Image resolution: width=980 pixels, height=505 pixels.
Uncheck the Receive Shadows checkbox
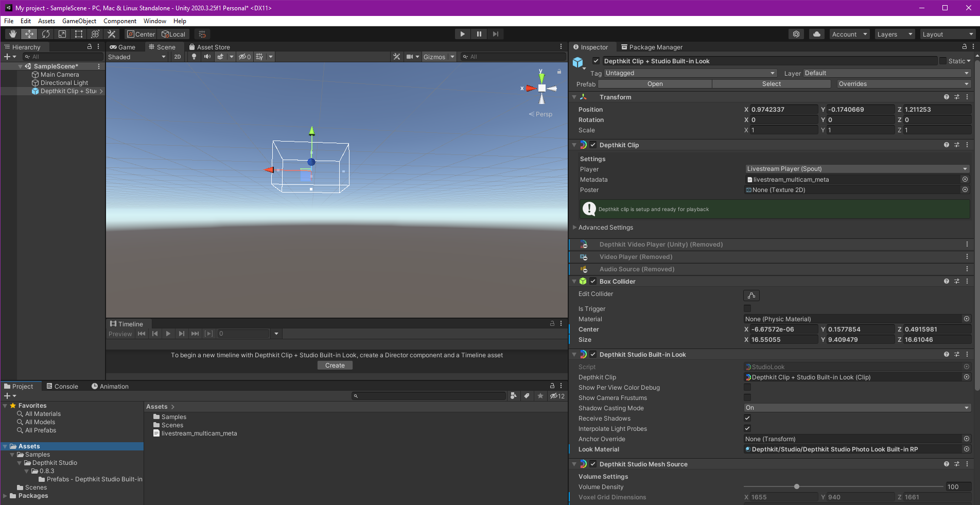click(747, 418)
